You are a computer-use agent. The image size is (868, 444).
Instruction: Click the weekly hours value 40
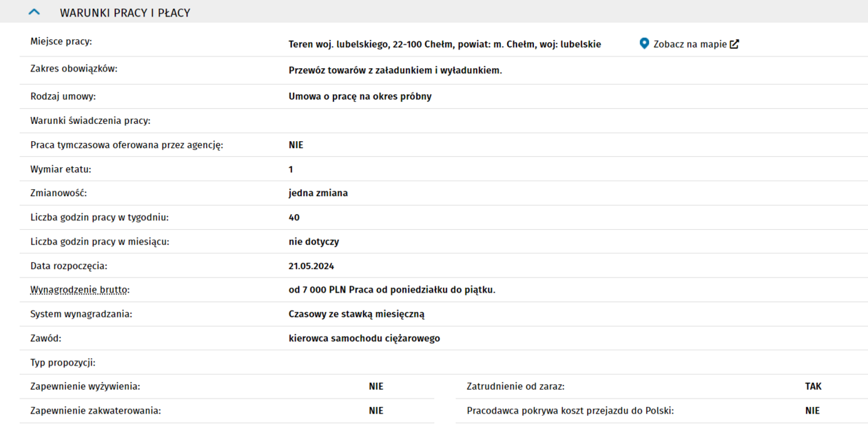(x=294, y=218)
